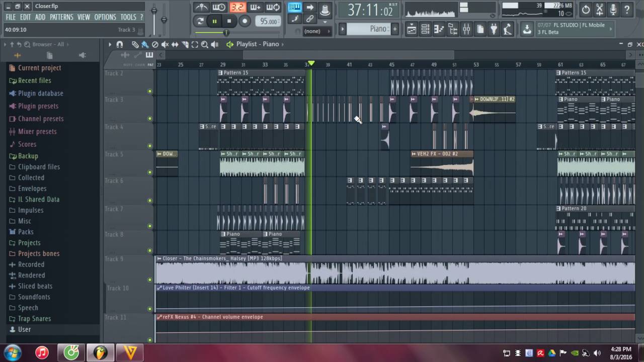Click the microphone audio recording icon
Image resolution: width=644 pixels, height=362 pixels.
coord(613,9)
